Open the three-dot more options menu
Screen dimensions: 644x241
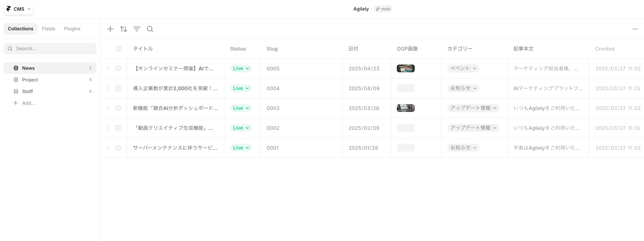635,29
